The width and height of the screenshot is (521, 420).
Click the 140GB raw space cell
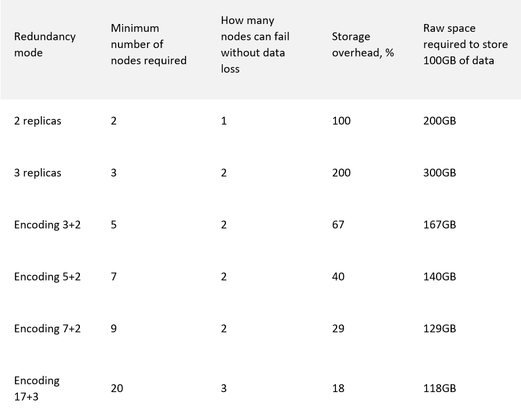coord(439,277)
